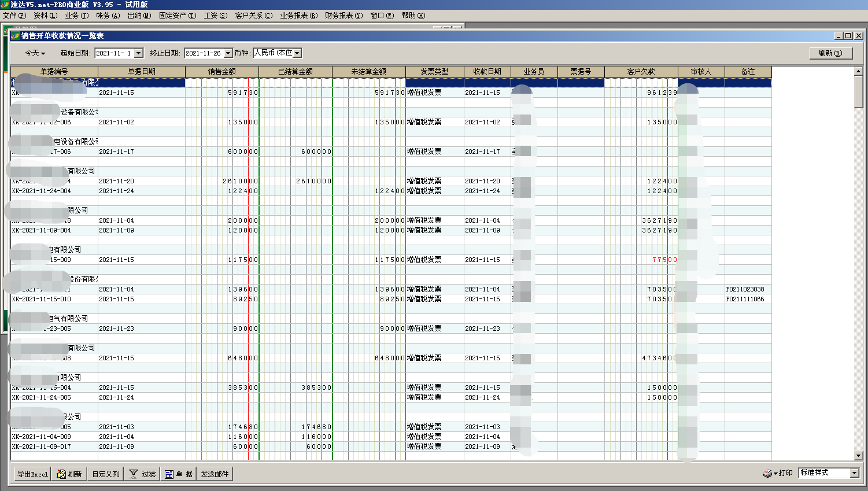Screen dimensions: 868x491
Task: Open the 起始日期 date dropdown
Action: (139, 53)
